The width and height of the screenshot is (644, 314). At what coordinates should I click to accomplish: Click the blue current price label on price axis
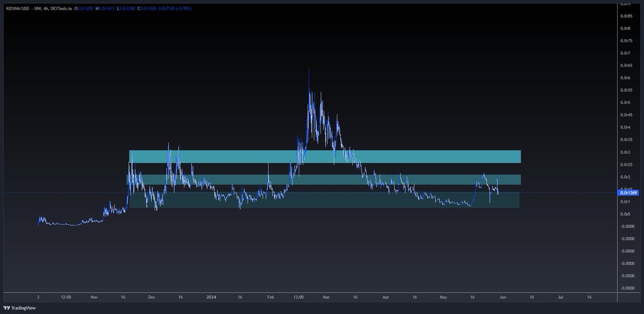[x=628, y=192]
